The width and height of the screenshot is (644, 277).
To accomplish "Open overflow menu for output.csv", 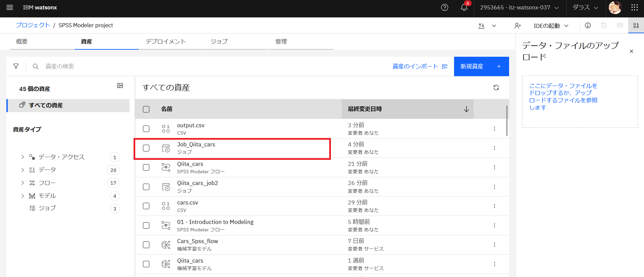I will pos(494,129).
